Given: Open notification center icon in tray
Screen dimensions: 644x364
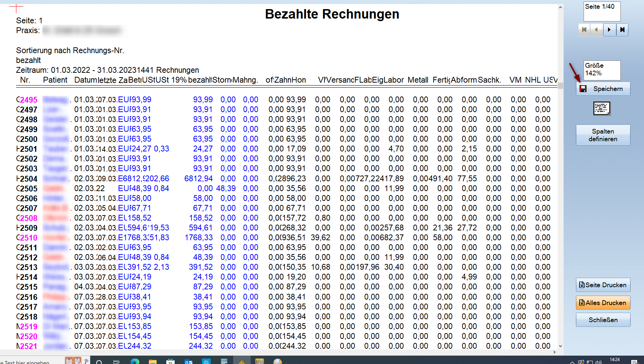Looking at the screenshot, I should (634, 361).
